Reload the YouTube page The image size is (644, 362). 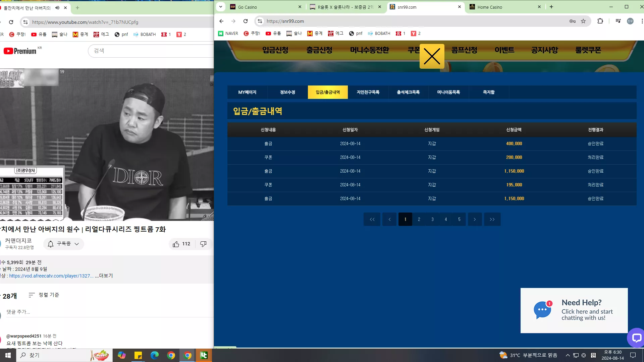[x=11, y=22]
